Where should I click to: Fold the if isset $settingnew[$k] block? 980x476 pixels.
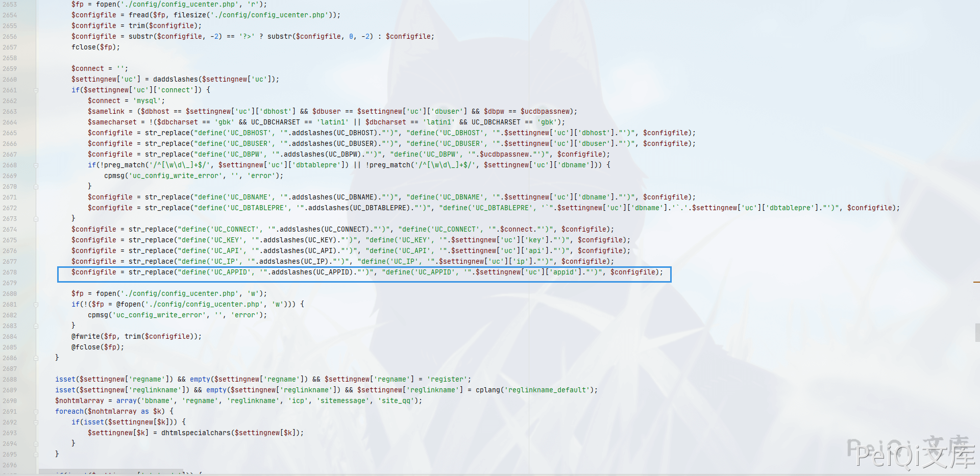(x=36, y=422)
